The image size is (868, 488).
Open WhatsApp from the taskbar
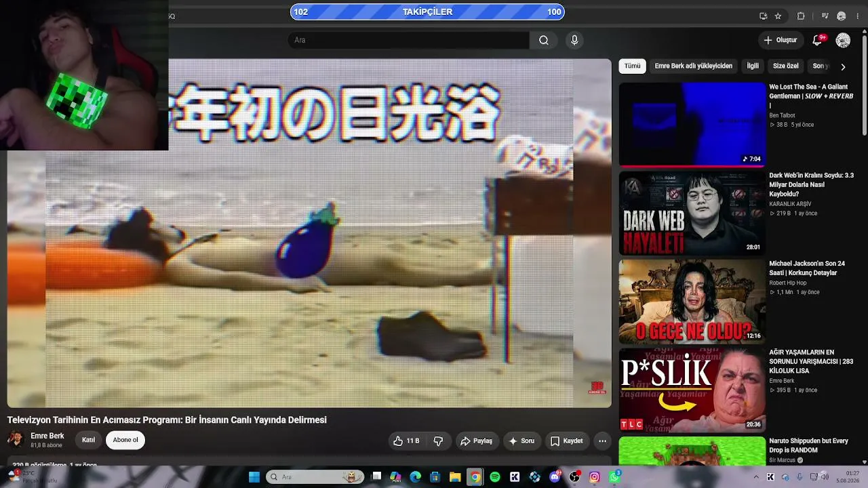[614, 477]
